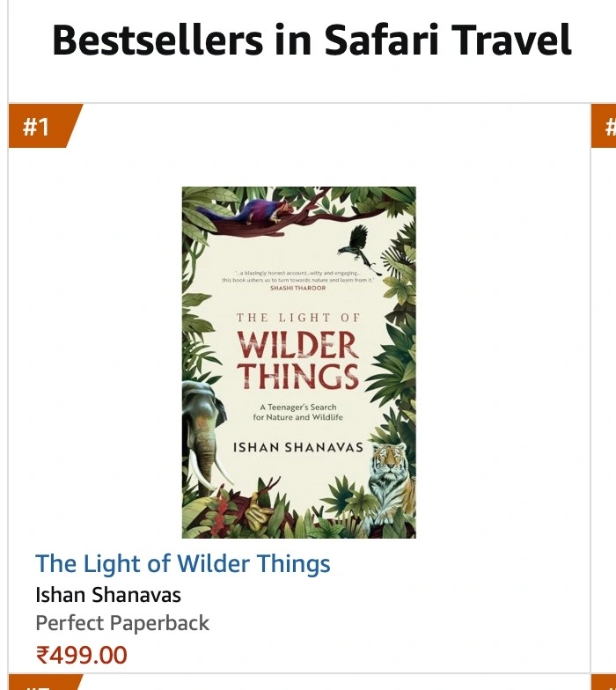This screenshot has width=616, height=690.
Task: Click the red "WILDER" word on the cover
Action: pos(298,344)
